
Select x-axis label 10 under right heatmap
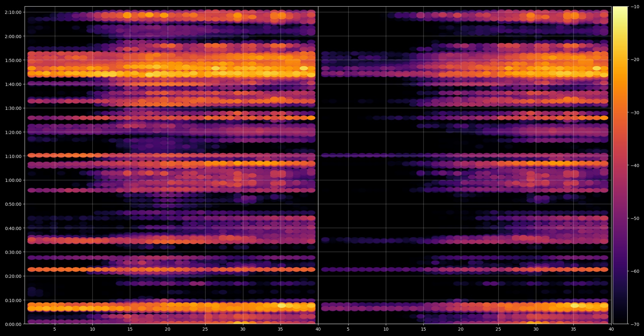click(386, 329)
